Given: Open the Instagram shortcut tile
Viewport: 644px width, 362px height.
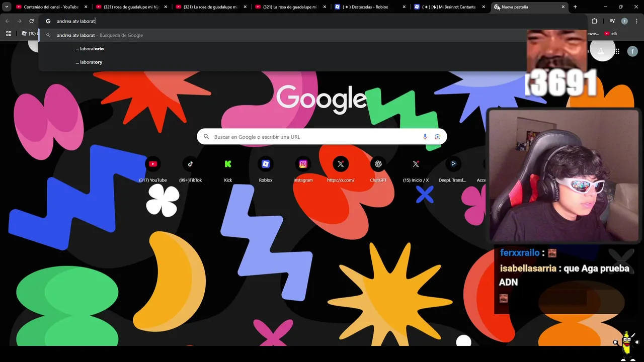Looking at the screenshot, I should click(303, 169).
